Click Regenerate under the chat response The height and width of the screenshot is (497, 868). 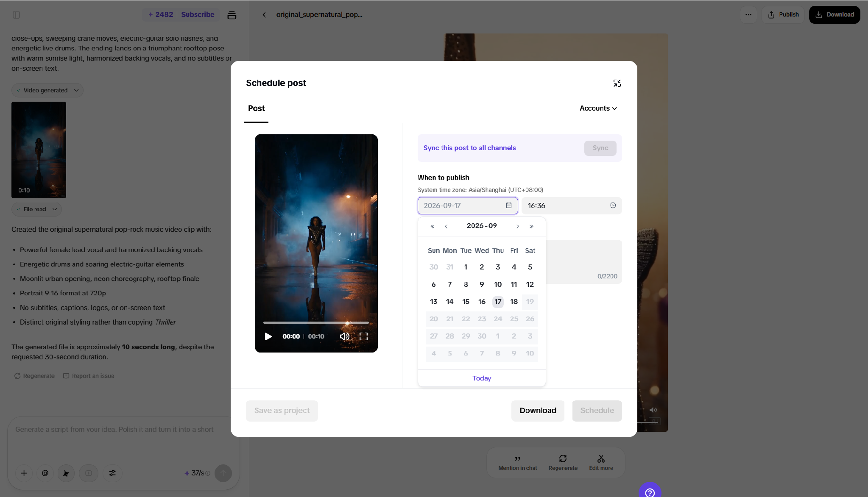pyautogui.click(x=34, y=376)
